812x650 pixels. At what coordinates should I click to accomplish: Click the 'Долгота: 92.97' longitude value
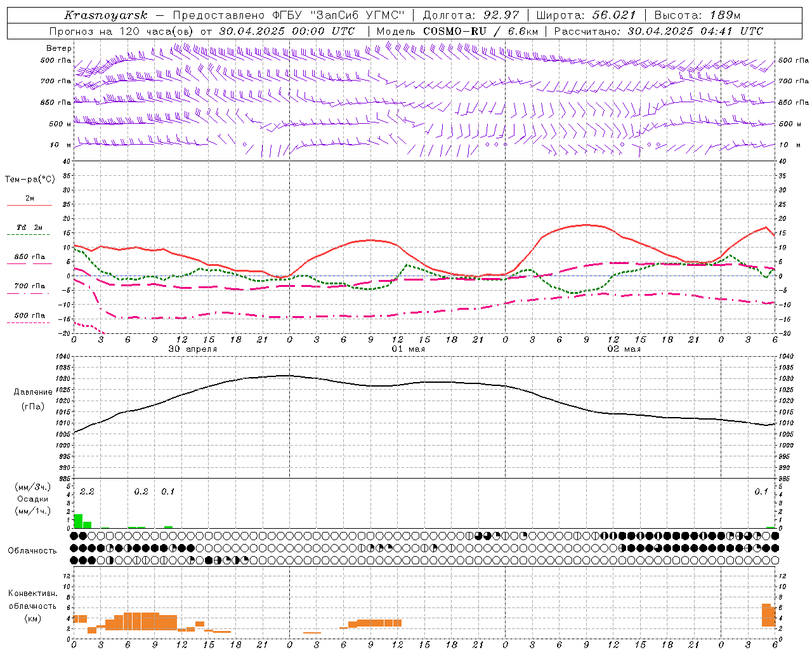[471, 15]
